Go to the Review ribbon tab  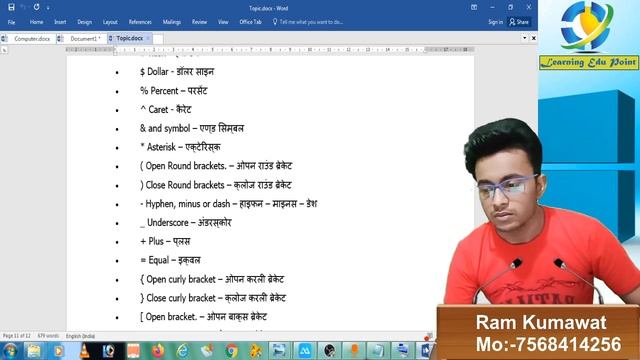(x=199, y=22)
